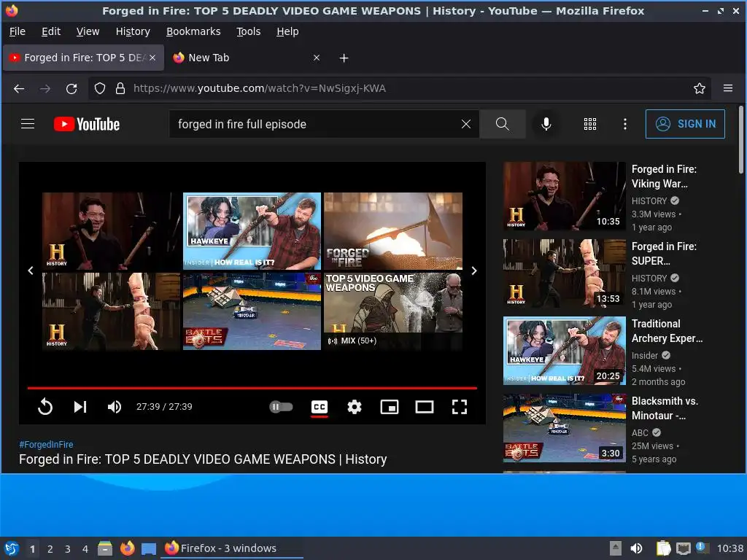
Task: Click the 13:53 sidebar thumbnail
Action: pyautogui.click(x=565, y=273)
